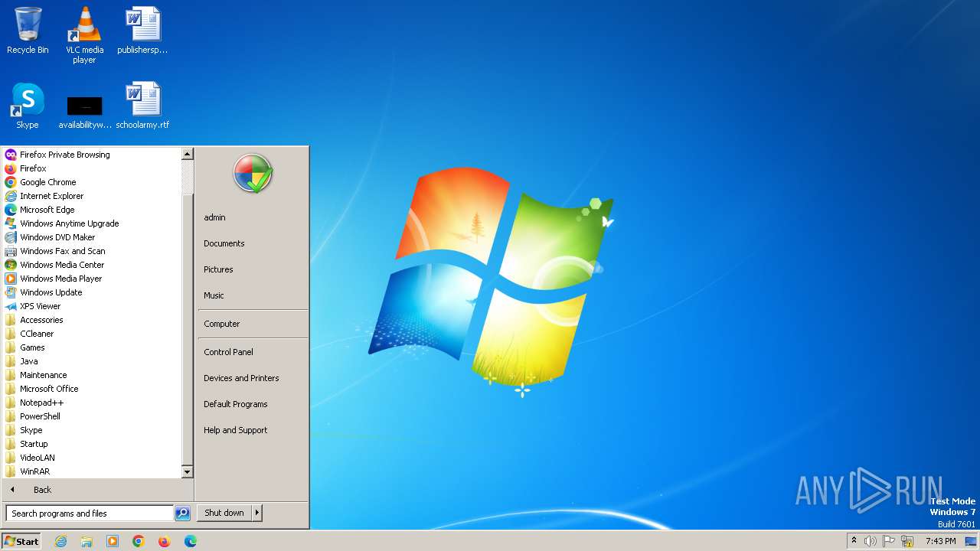Click into Search programs and files box

90,514
